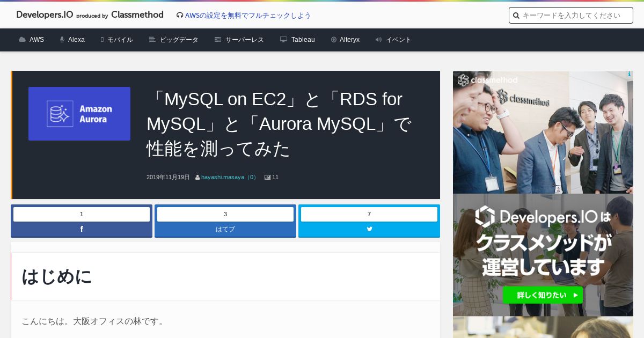This screenshot has width=644, height=338.
Task: Click the monitor icon beside Tableau
Action: pos(284,40)
